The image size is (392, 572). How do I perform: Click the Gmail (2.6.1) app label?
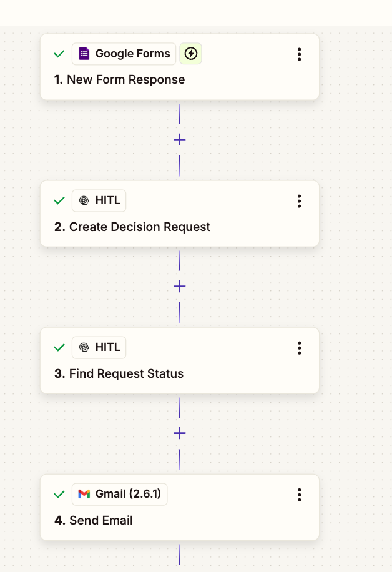[x=119, y=494]
